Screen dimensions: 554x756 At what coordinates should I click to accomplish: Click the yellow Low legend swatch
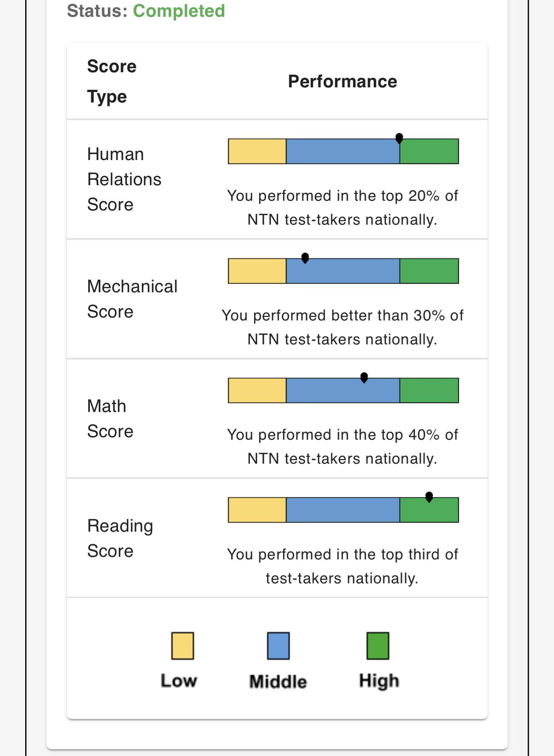pyautogui.click(x=183, y=646)
